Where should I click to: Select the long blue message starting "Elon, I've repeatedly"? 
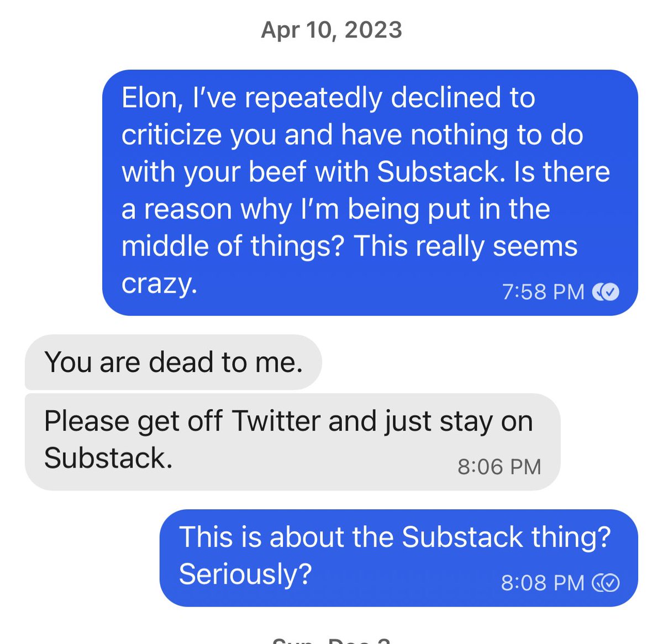(370, 192)
